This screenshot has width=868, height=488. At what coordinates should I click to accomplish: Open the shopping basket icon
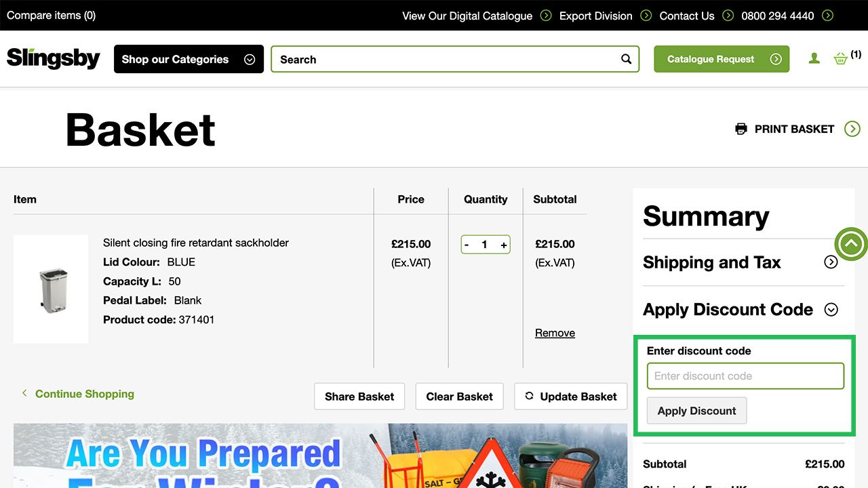(841, 59)
